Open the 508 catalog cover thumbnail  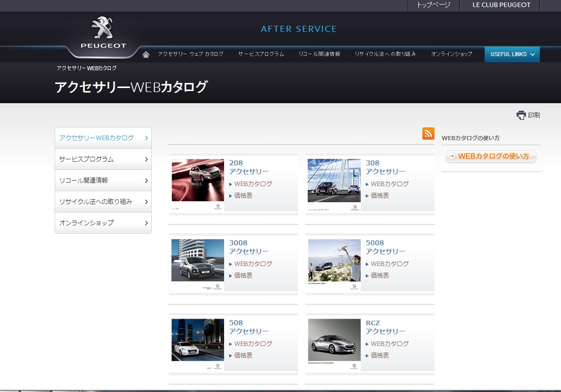[x=197, y=344]
